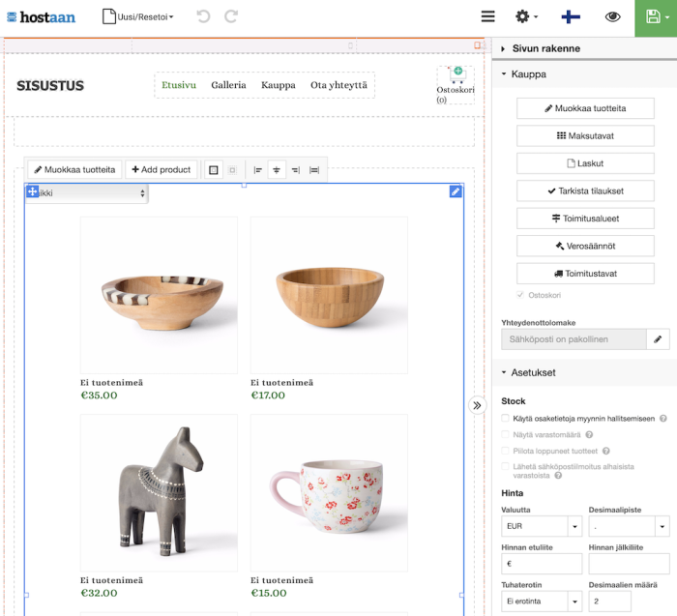This screenshot has width=677, height=616.
Task: Align element center
Action: point(277,170)
